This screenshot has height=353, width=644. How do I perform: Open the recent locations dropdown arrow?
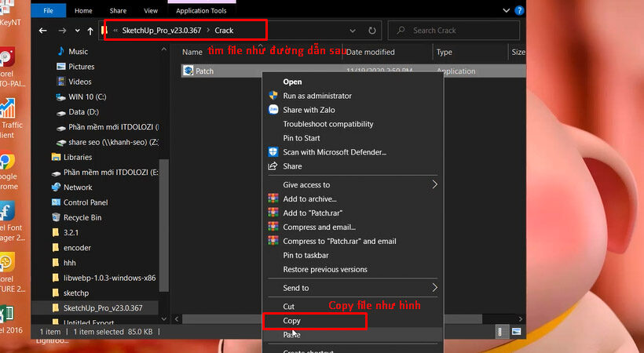click(77, 31)
